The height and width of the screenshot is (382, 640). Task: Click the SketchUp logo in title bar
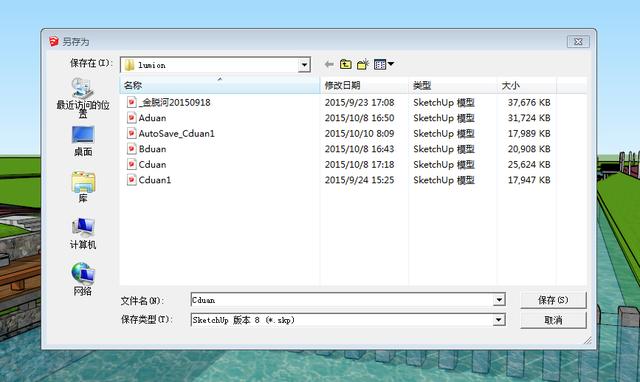tap(54, 41)
